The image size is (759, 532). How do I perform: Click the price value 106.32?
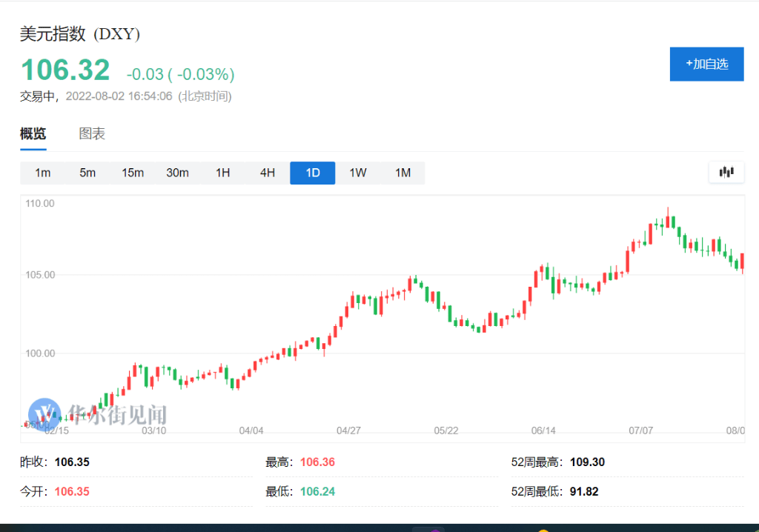(64, 68)
